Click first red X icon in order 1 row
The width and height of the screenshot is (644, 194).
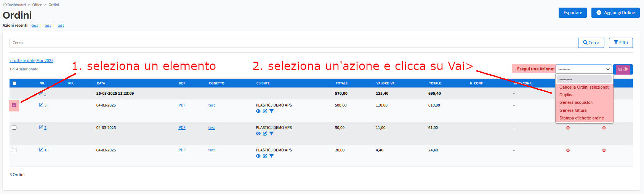[568, 150]
